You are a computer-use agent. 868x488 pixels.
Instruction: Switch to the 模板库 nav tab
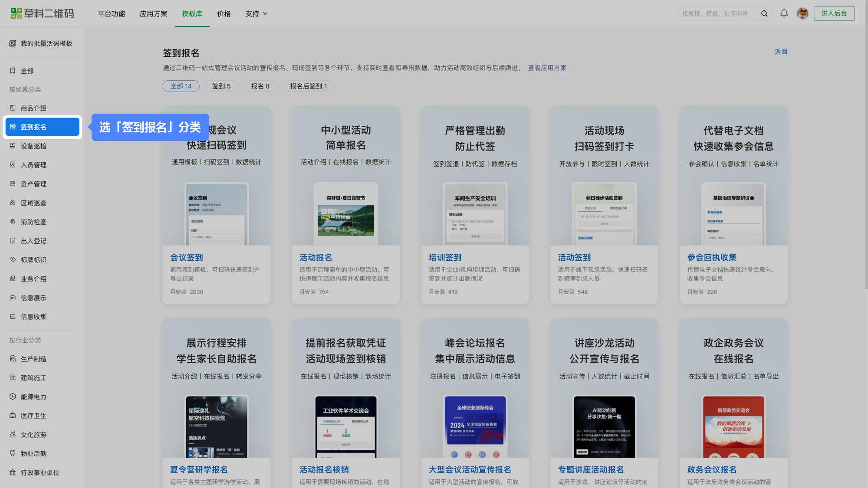pos(192,13)
